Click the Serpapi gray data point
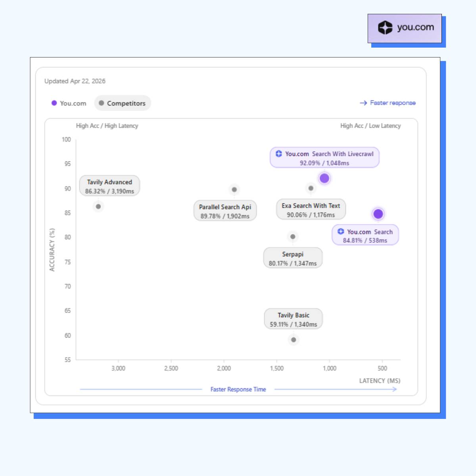Screen dimensions: 476x476 click(293, 237)
